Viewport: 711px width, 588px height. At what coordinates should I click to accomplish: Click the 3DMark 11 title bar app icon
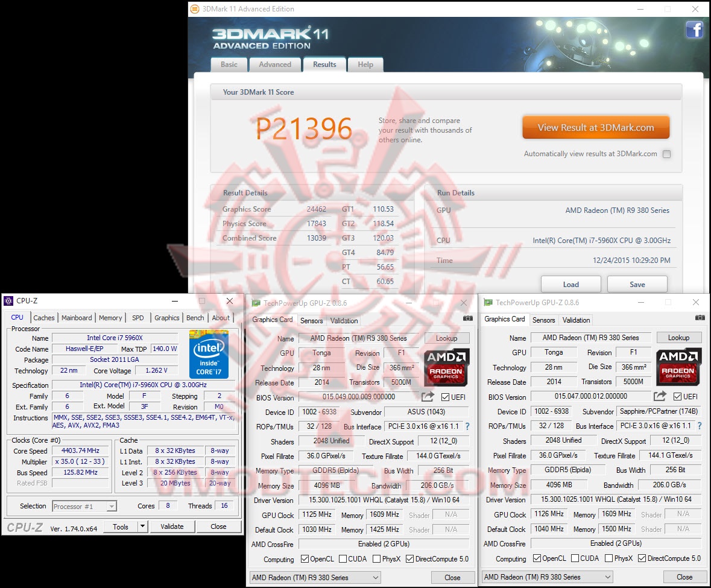click(195, 9)
